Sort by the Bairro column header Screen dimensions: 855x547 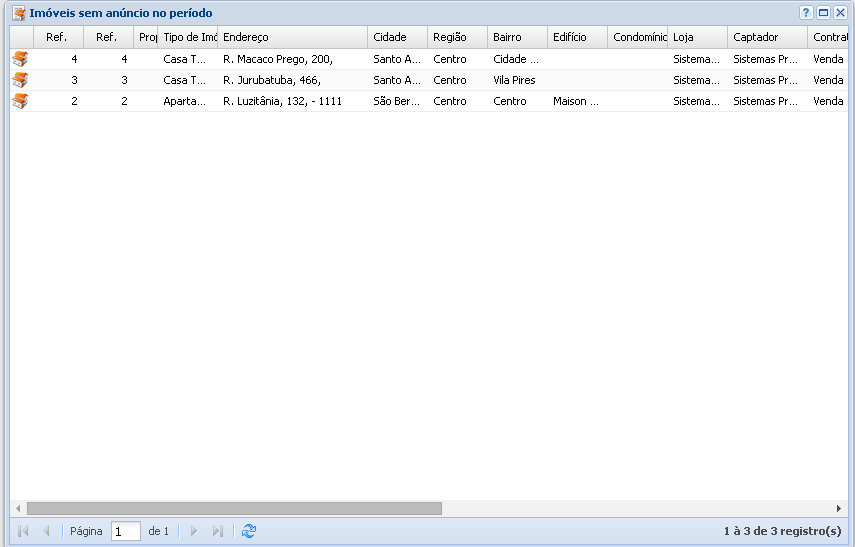(516, 37)
